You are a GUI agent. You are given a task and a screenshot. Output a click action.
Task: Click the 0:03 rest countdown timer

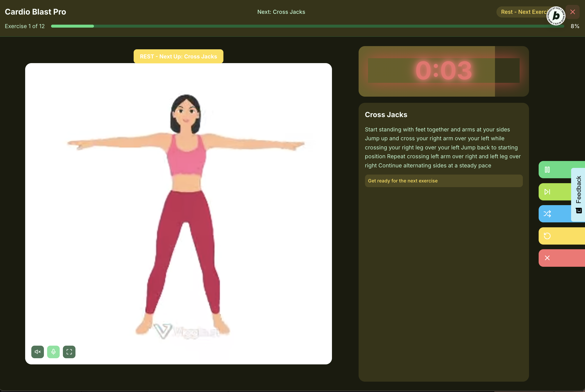(443, 71)
